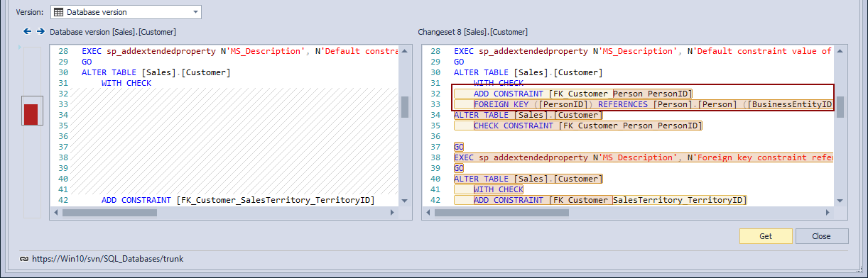This screenshot has width=868, height=278.
Task: Go to previous difference arrow
Action: [x=27, y=32]
